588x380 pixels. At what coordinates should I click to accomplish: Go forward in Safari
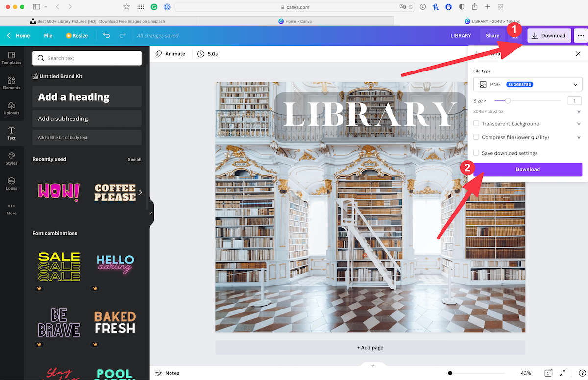[70, 7]
